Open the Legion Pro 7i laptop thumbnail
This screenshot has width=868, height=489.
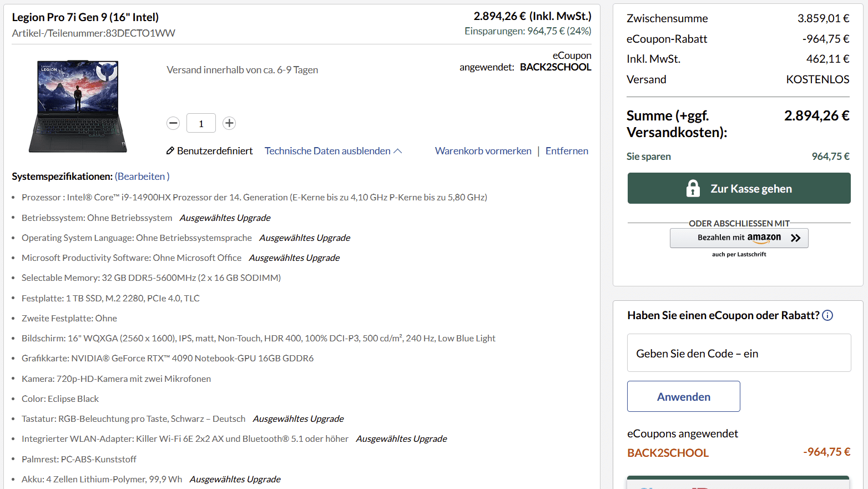[78, 106]
